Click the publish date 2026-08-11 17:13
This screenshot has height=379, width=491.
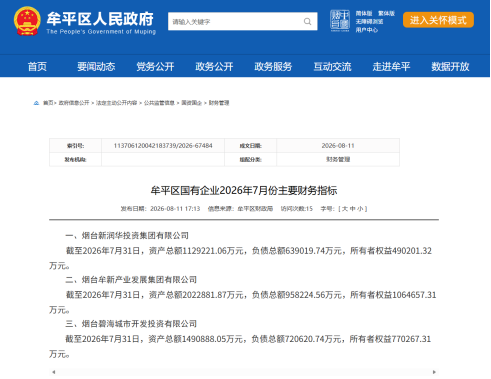[x=175, y=209]
